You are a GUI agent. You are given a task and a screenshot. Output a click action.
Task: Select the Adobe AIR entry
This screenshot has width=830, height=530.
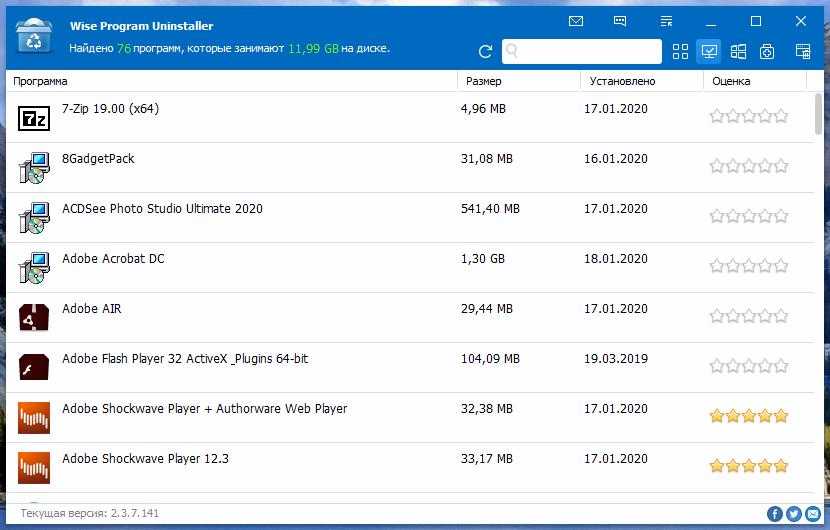click(410, 317)
